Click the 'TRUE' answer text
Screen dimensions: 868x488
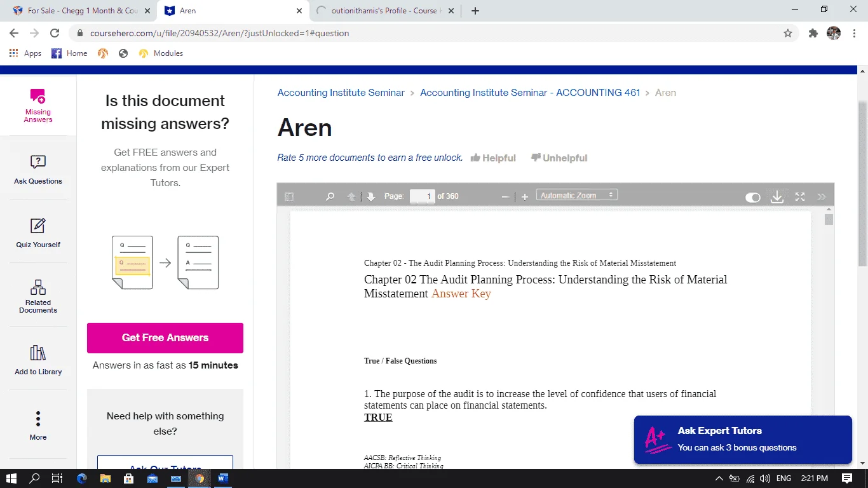(x=378, y=417)
